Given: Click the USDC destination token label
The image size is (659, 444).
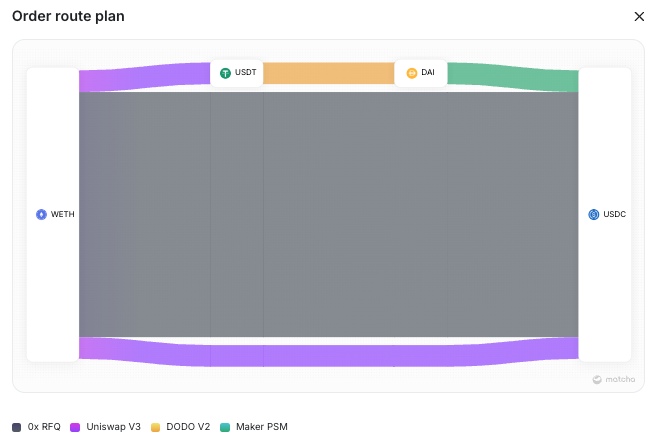Looking at the screenshot, I should click(x=614, y=214).
